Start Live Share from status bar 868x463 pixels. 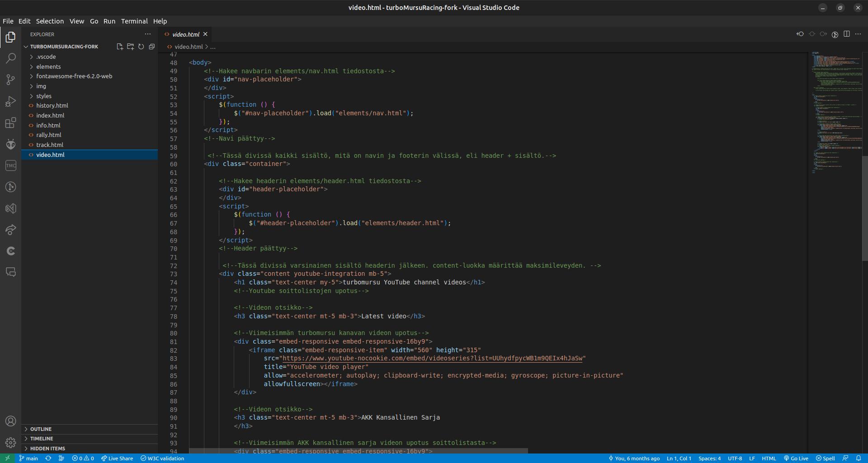(x=117, y=458)
